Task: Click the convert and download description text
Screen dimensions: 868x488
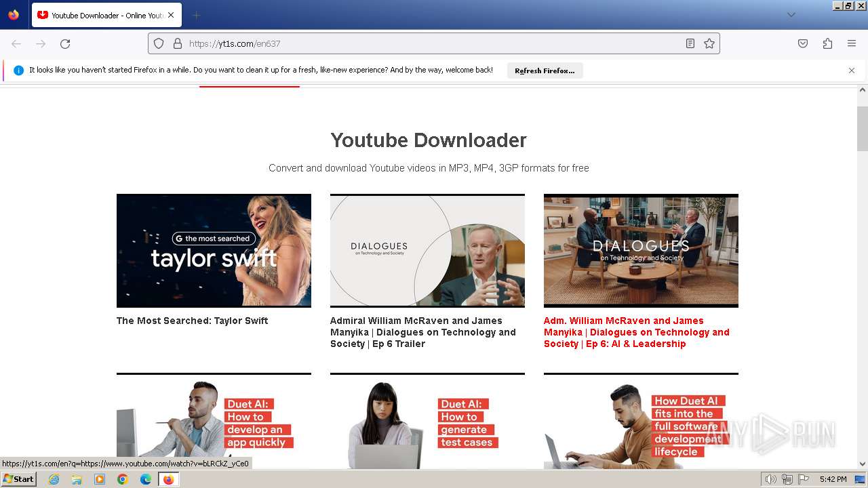Action: pos(429,168)
